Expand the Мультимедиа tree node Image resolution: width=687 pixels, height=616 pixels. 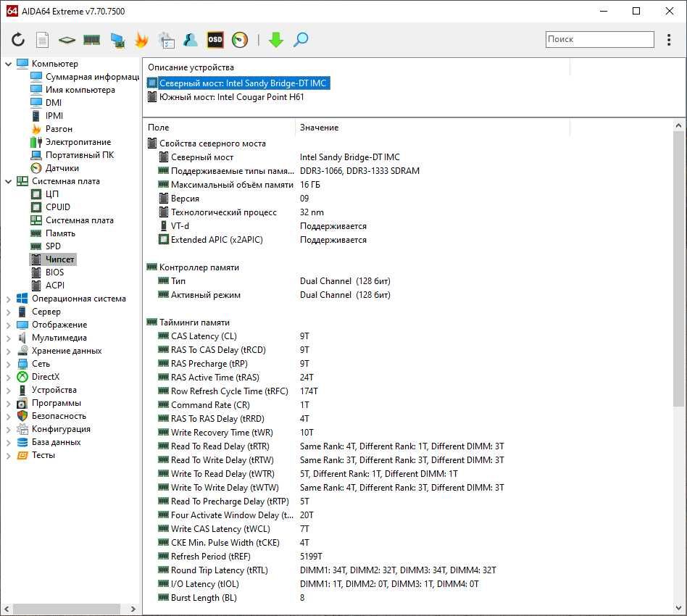(x=8, y=338)
